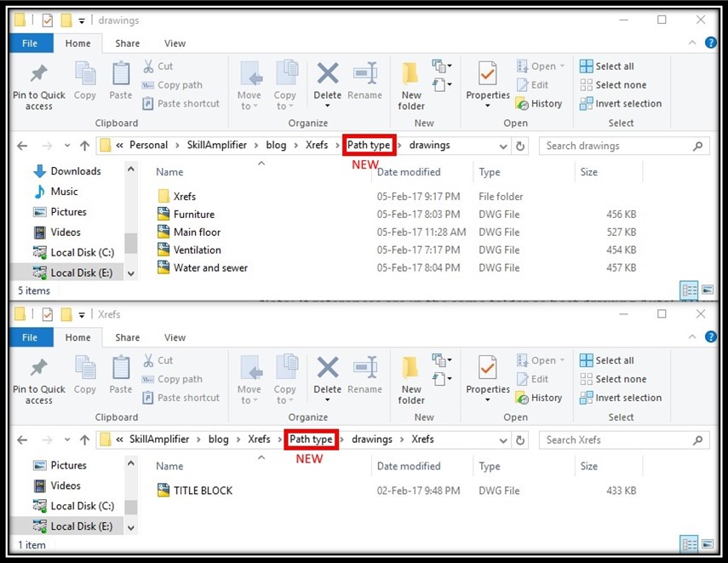This screenshot has width=728, height=563.
Task: Switch to View tab in Xrefs window
Action: 175,337
